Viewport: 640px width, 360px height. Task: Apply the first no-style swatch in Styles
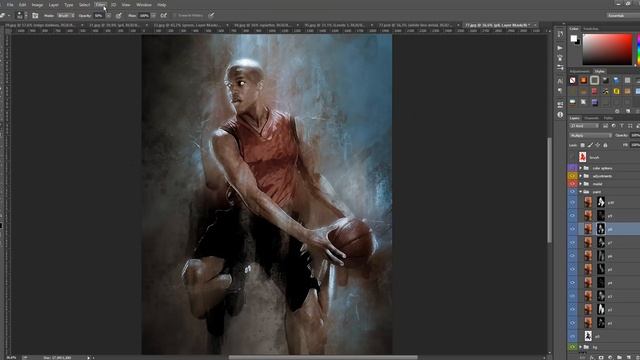coord(573,80)
